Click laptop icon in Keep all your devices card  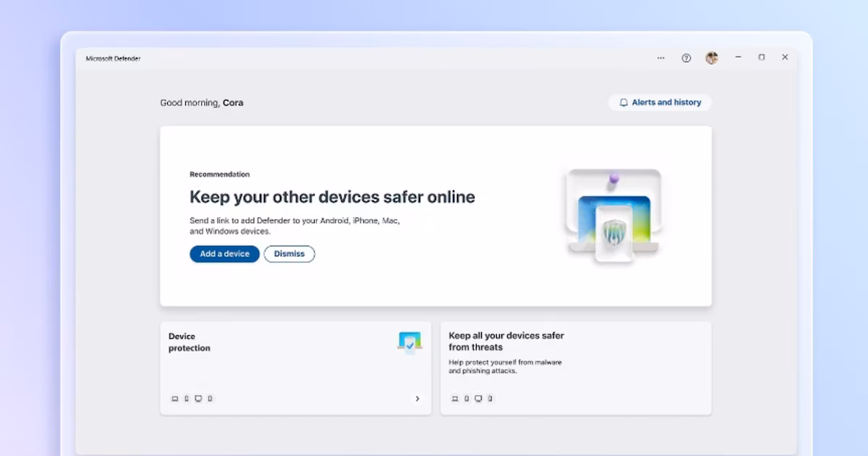[455, 399]
